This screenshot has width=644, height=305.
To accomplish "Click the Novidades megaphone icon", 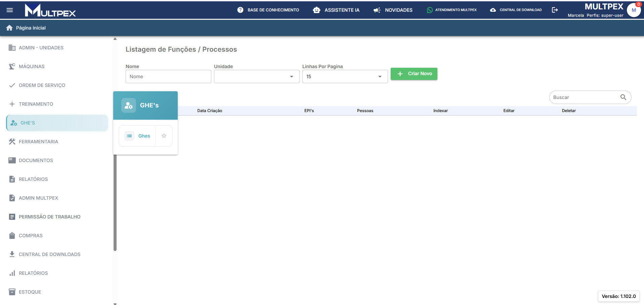I will [x=377, y=10].
